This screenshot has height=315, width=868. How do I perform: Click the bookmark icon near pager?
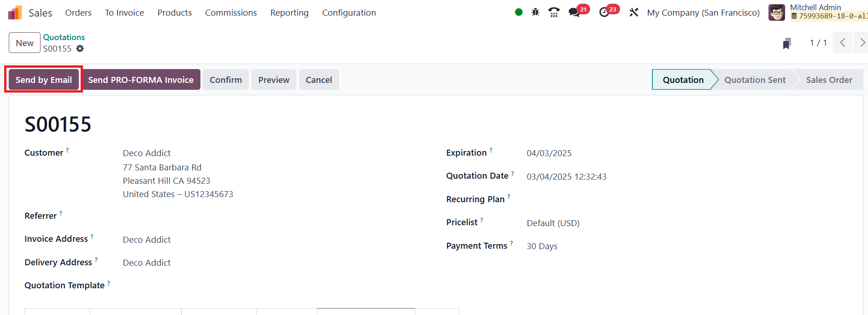787,43
